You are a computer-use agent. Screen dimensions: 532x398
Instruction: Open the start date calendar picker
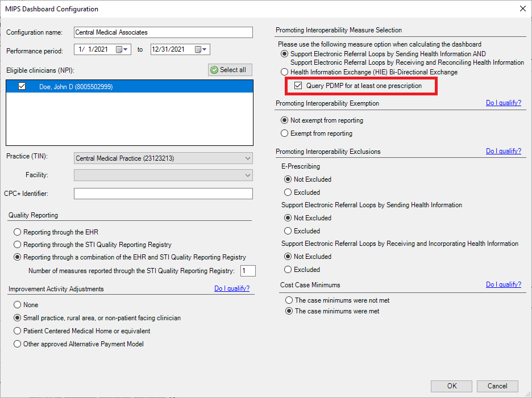click(x=122, y=49)
